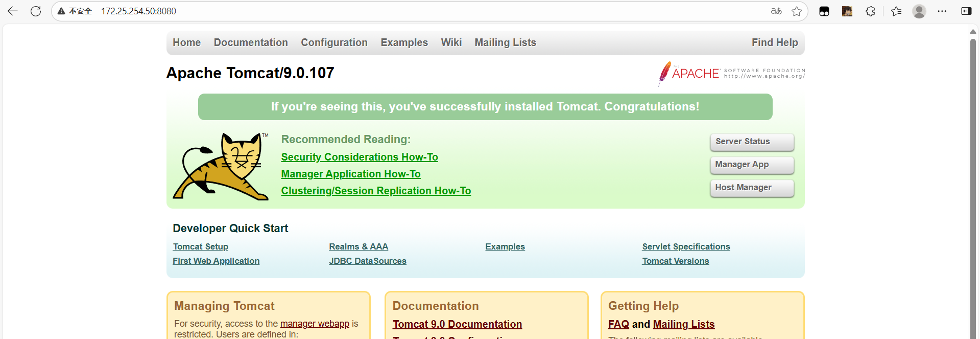
Task: Click the Server Status button
Action: click(752, 142)
